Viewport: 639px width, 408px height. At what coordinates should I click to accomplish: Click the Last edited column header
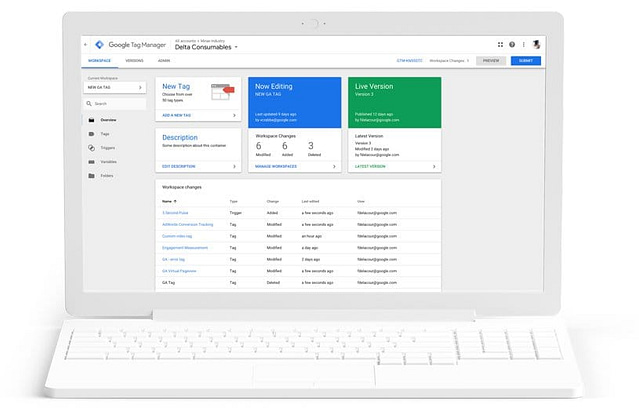pos(310,201)
